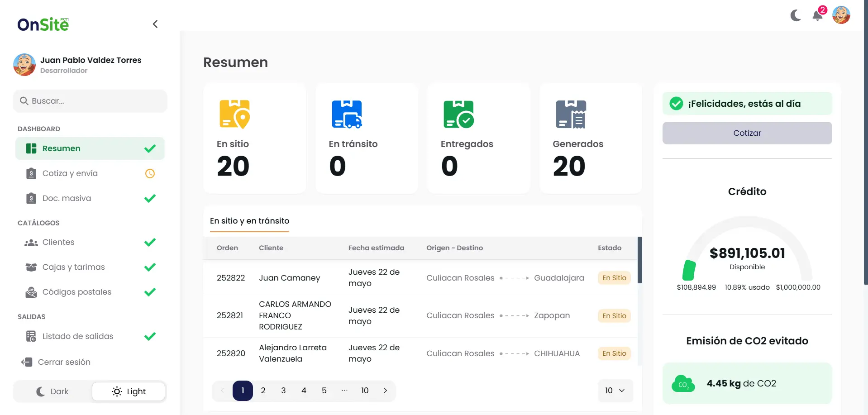Screen dimensions: 868x415
Task: Go to pagination page 2
Action: click(263, 391)
